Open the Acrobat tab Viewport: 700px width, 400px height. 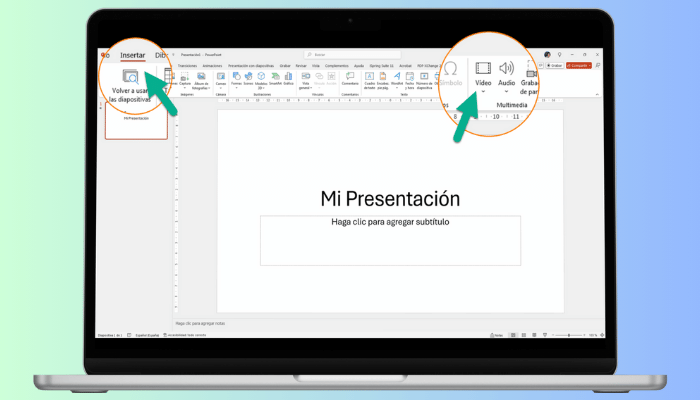pyautogui.click(x=405, y=66)
